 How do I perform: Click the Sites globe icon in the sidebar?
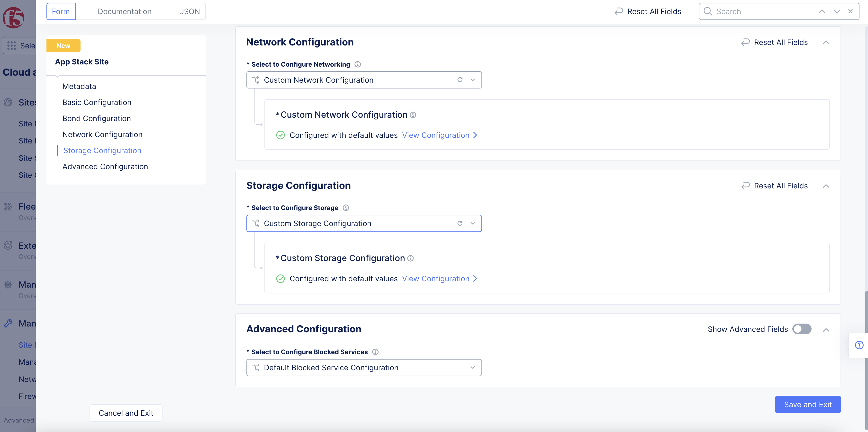pos(8,102)
